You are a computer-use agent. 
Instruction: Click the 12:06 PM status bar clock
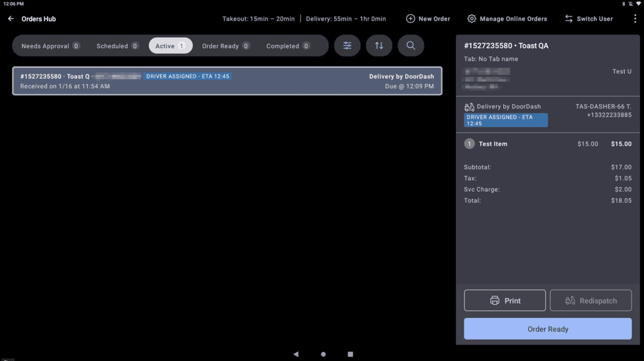13,4
